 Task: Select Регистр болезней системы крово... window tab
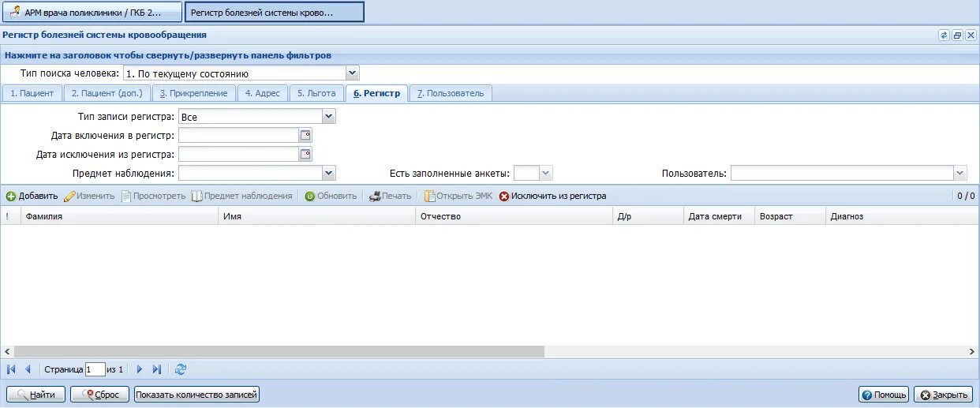274,13
